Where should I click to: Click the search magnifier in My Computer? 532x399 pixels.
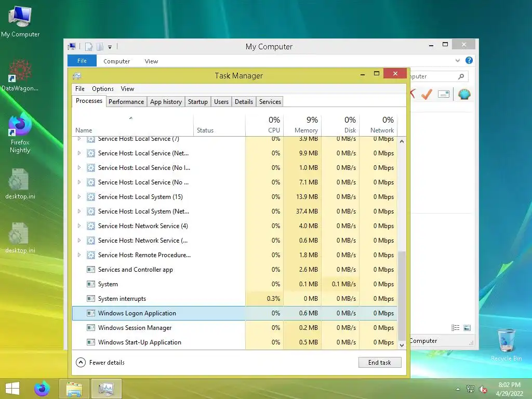(461, 76)
